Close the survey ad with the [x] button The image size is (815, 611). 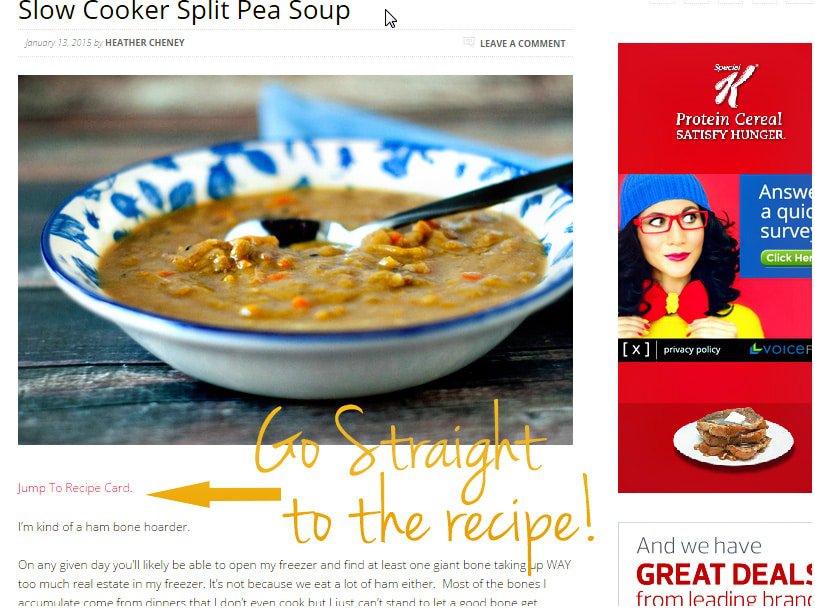pyautogui.click(x=636, y=350)
